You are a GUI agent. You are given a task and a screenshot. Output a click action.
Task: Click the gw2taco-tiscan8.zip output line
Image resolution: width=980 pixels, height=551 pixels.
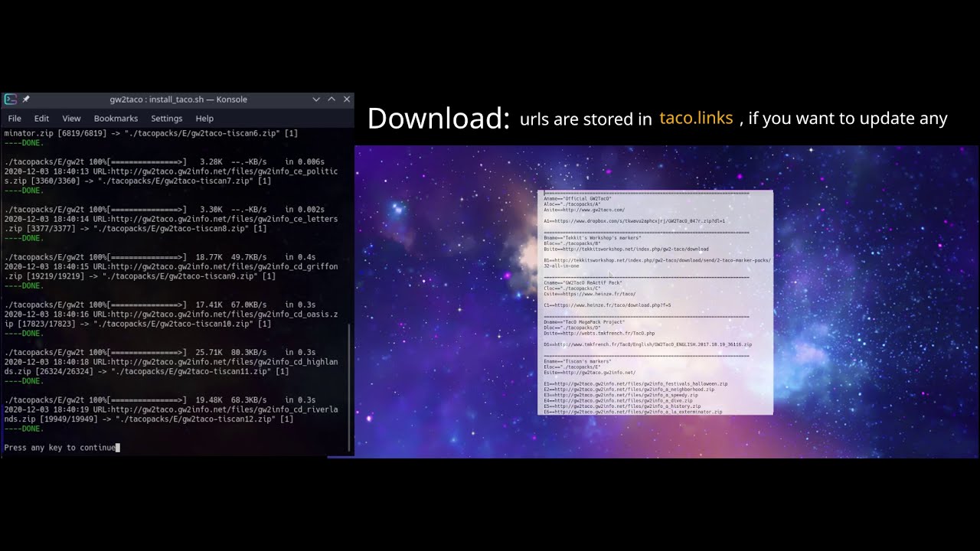(x=136, y=229)
